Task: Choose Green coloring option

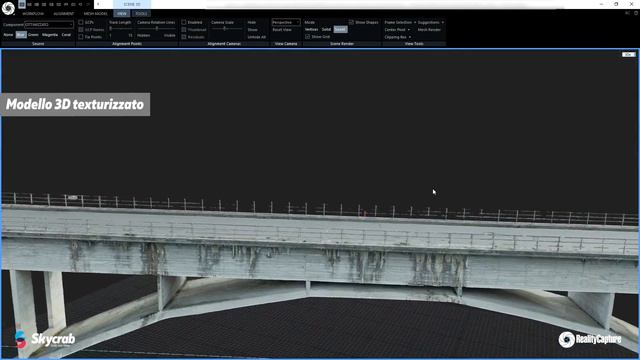Action: [x=33, y=35]
